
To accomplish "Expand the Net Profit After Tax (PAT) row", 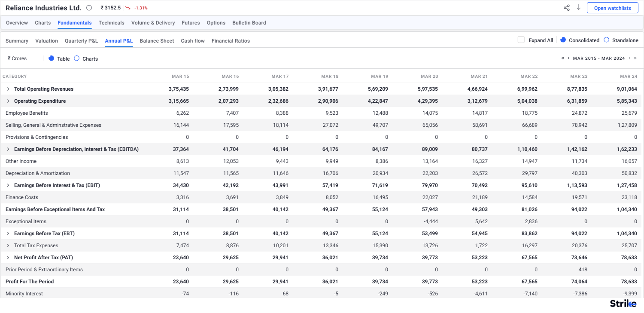I will point(8,258).
